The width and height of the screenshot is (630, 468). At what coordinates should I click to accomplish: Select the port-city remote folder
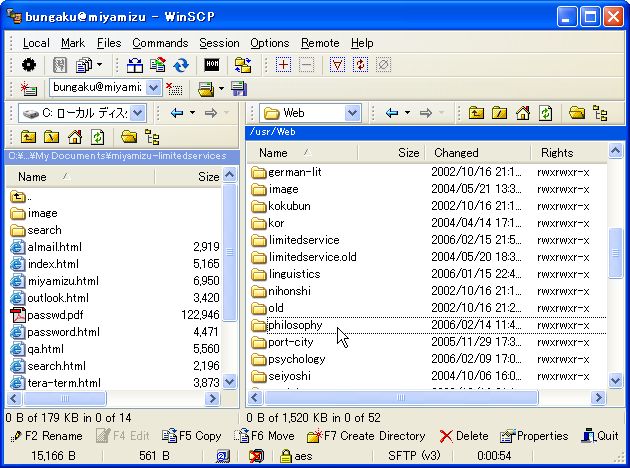click(282, 342)
